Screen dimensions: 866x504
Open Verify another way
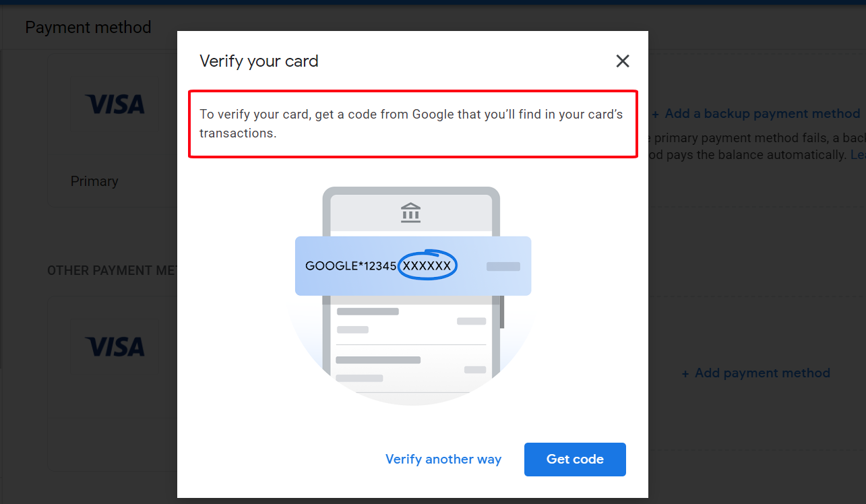[x=443, y=459]
